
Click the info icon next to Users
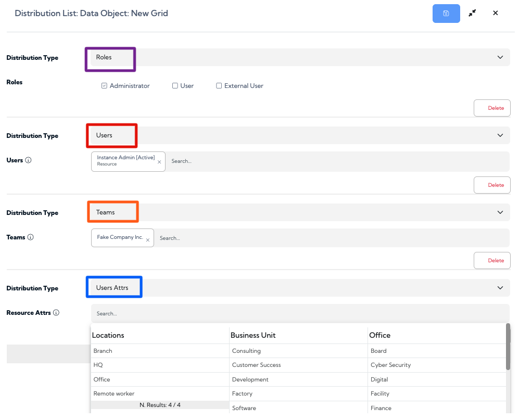(29, 160)
